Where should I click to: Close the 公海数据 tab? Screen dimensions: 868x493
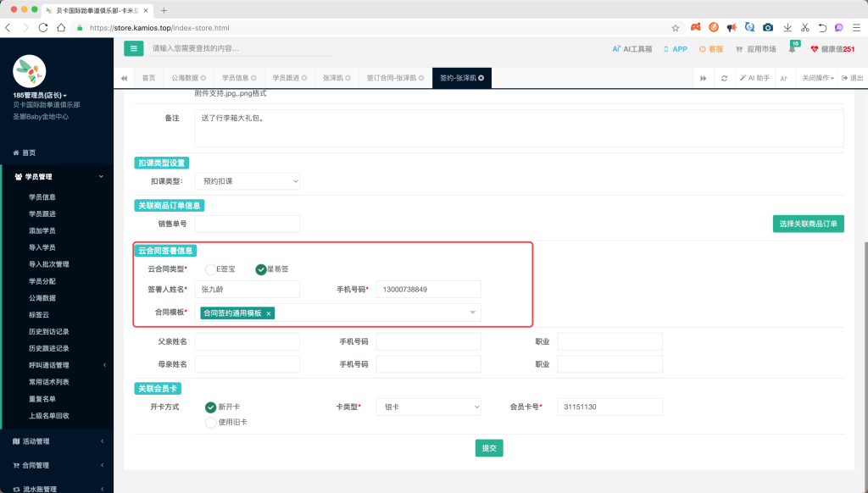[x=203, y=78]
